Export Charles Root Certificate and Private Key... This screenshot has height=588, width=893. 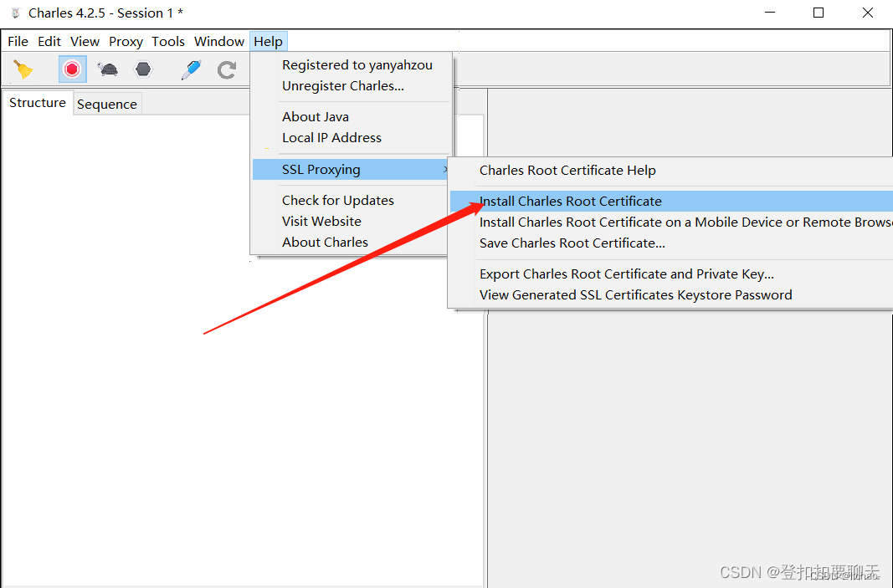point(671,274)
